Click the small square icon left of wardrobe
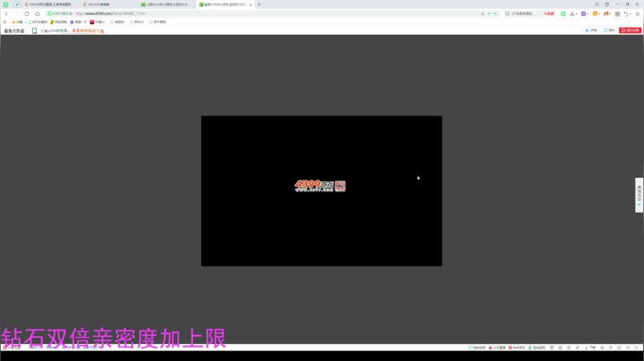The width and height of the screenshot is (644, 361). click(597, 4)
